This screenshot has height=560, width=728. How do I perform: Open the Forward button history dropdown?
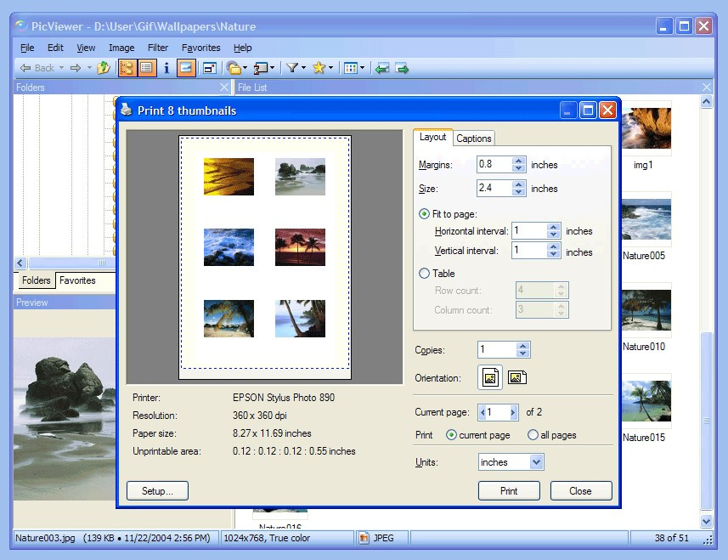pos(89,68)
